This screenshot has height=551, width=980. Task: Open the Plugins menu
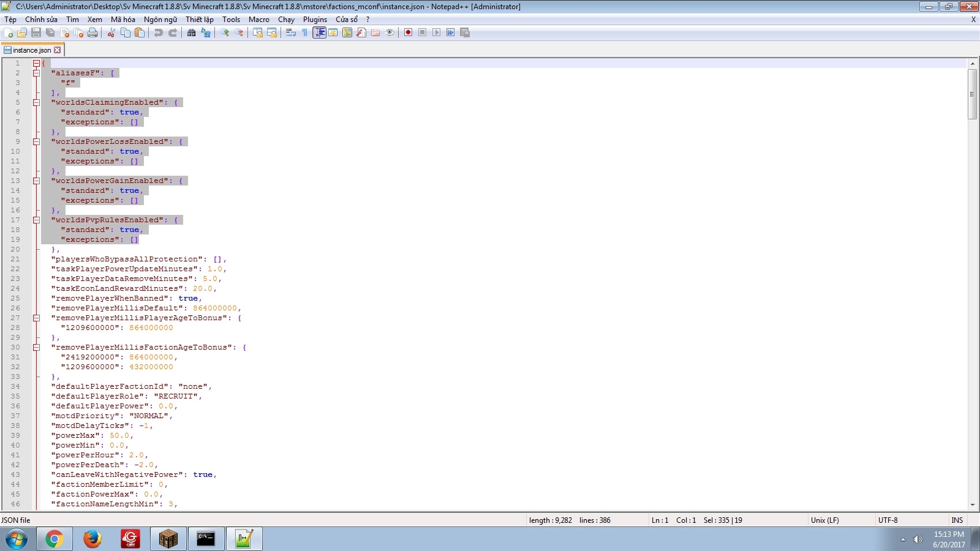pos(315,20)
